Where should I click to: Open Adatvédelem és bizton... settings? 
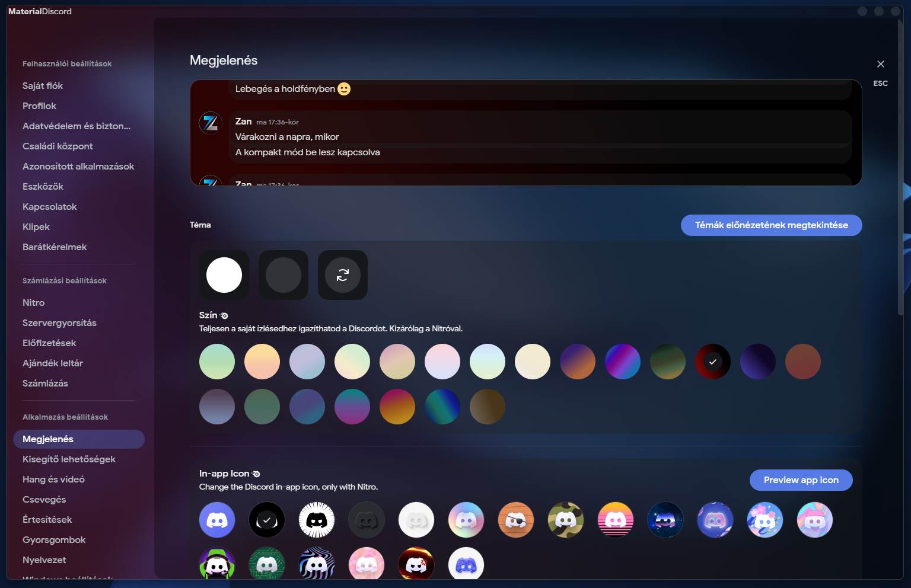(79, 126)
